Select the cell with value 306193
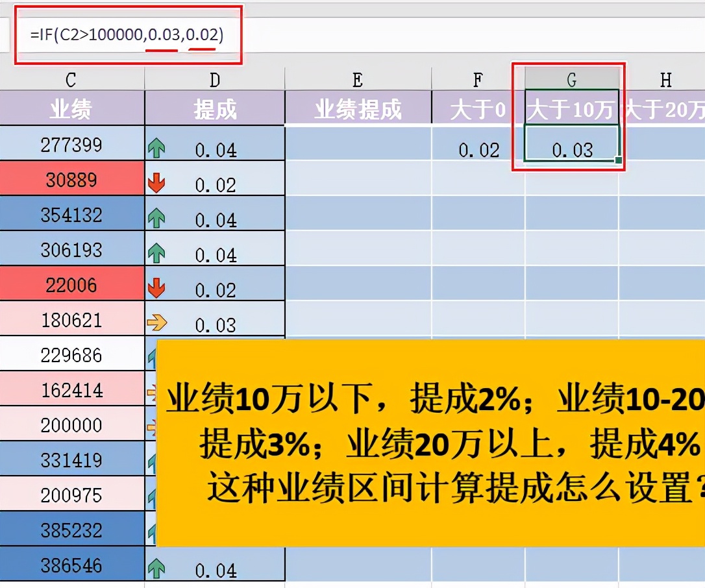This screenshot has height=588, width=705. coord(72,248)
